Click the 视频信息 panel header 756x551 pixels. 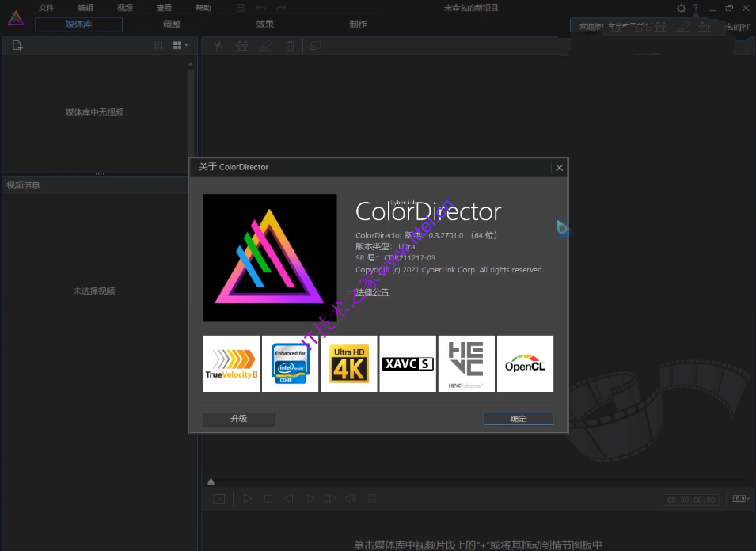pyautogui.click(x=97, y=185)
